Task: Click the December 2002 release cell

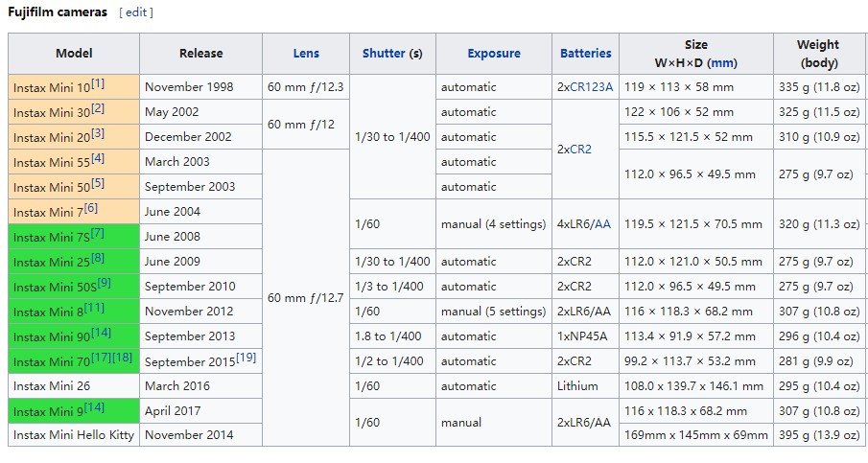Action: tap(201, 137)
